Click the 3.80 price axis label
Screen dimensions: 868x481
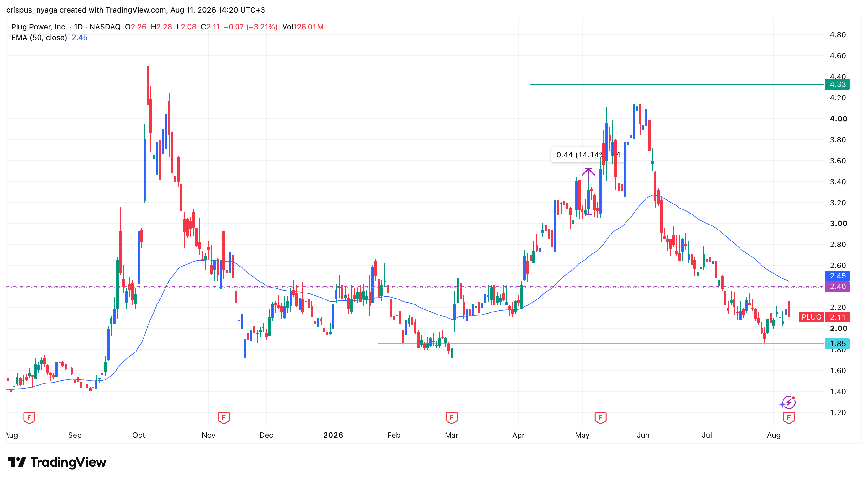click(x=838, y=140)
